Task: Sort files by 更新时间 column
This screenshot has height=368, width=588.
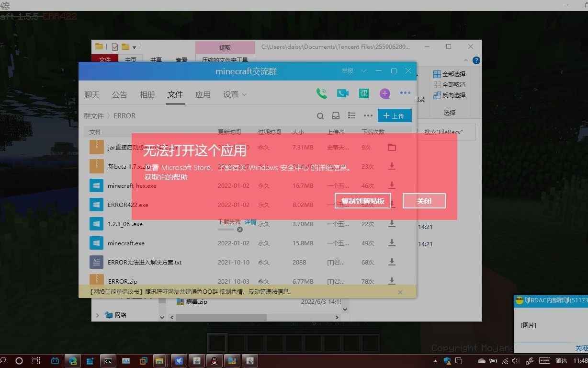Action: click(229, 132)
